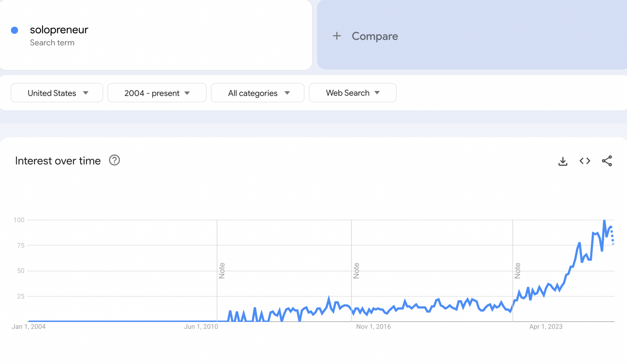Click the share chart icon
This screenshot has height=364, width=627.
(x=607, y=161)
